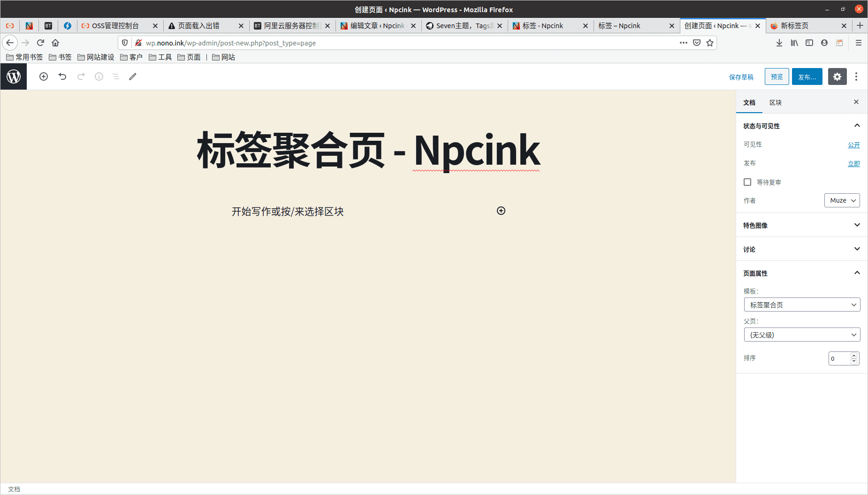
Task: Open the 模板 template dropdown
Action: (801, 305)
